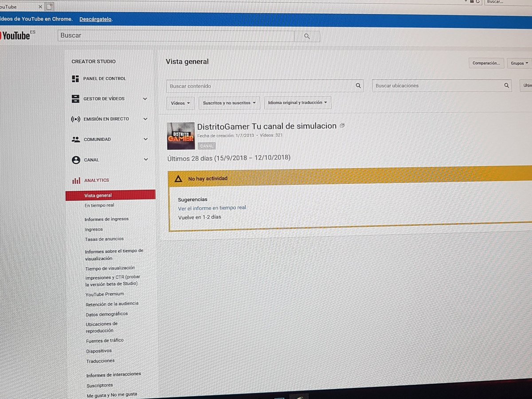The width and height of the screenshot is (532, 399).
Task: Open Suscritos y no suscritos dropdown
Action: point(229,103)
